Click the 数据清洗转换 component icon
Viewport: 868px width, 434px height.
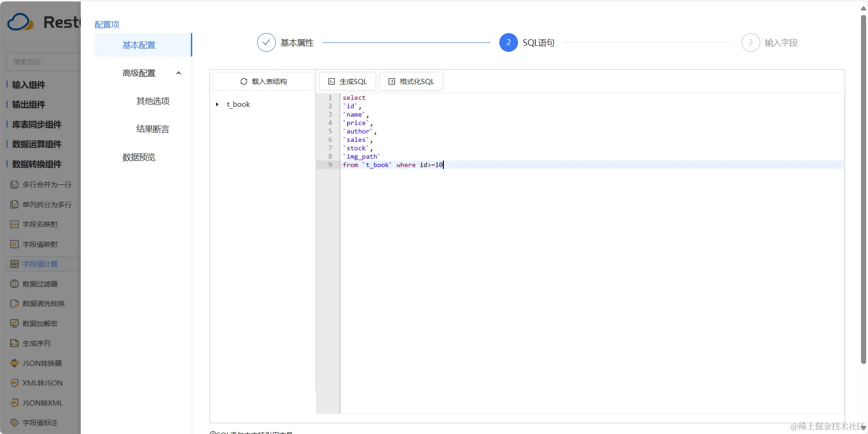(14, 304)
